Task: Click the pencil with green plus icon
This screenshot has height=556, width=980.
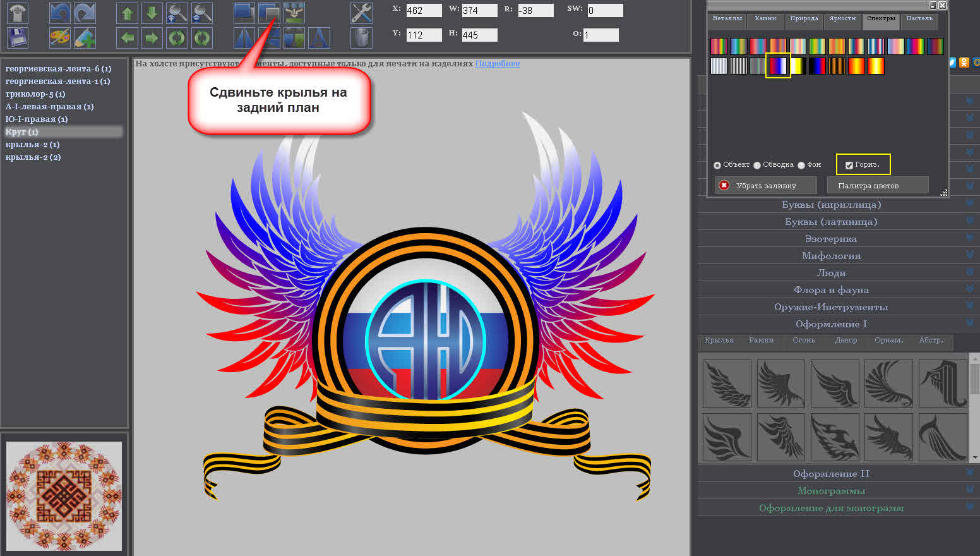Action: [x=85, y=38]
